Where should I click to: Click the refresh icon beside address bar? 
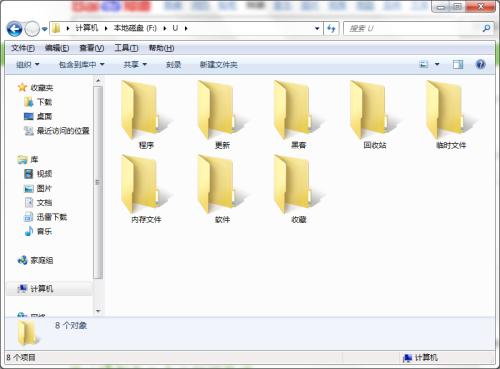click(331, 29)
